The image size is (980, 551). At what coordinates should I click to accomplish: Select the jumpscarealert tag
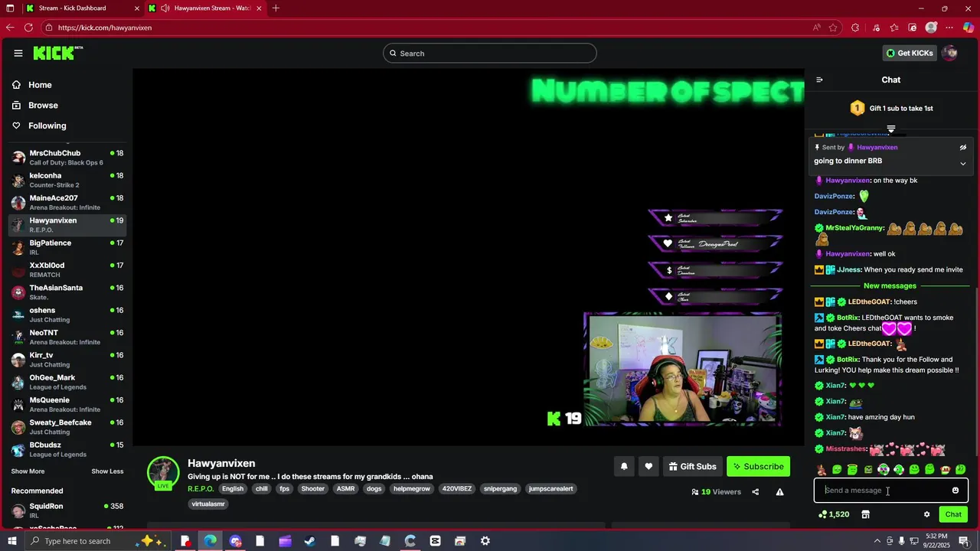[x=550, y=488]
